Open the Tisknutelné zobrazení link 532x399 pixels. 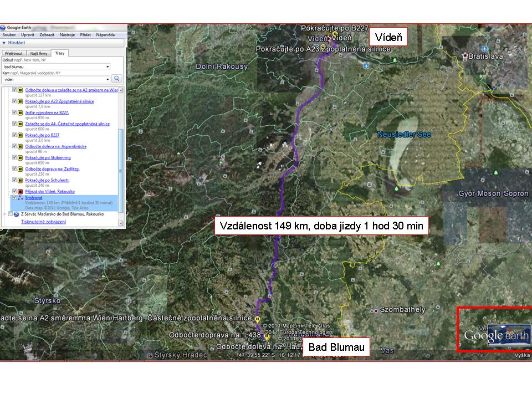pyautogui.click(x=43, y=222)
